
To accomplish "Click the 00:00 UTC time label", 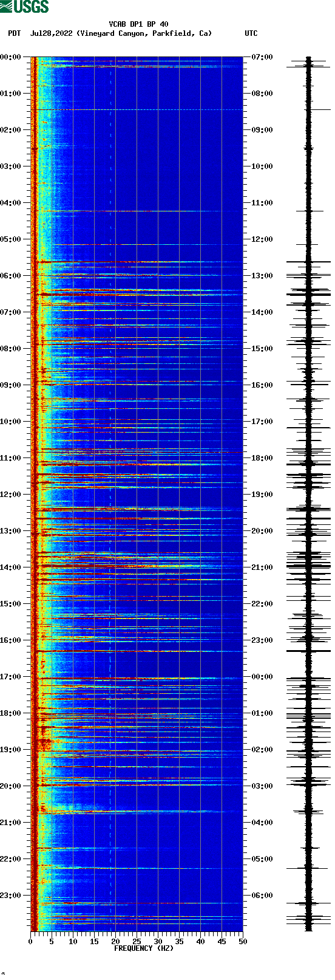I will pyautogui.click(x=262, y=677).
